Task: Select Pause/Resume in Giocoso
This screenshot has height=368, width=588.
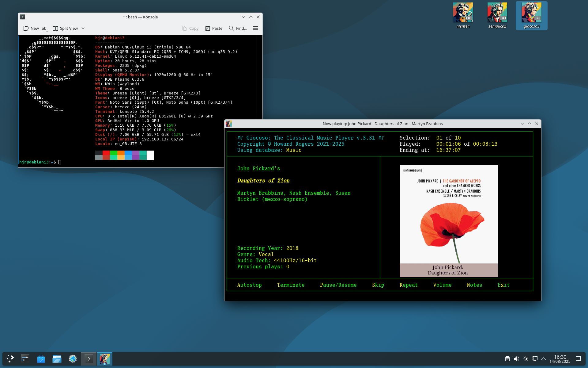Action: pos(338,285)
